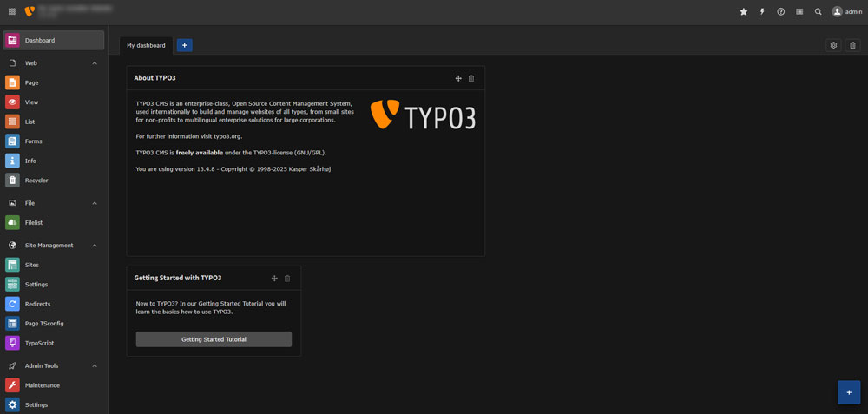Add a new dashboard tab
The image size is (868, 414).
pyautogui.click(x=184, y=45)
